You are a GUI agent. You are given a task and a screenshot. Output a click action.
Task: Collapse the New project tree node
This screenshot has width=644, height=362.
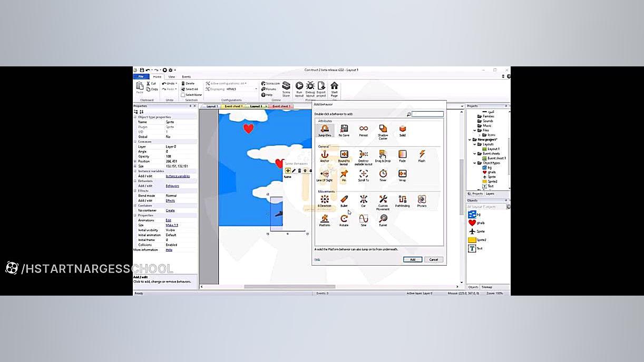(470, 140)
